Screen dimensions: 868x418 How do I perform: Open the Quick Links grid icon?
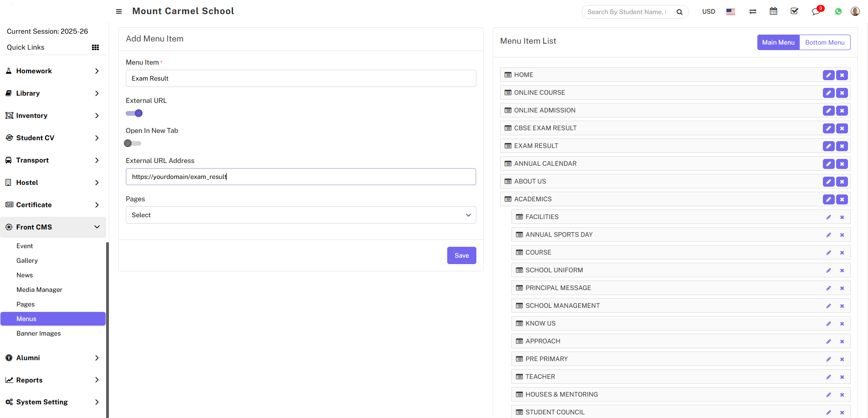coord(95,47)
